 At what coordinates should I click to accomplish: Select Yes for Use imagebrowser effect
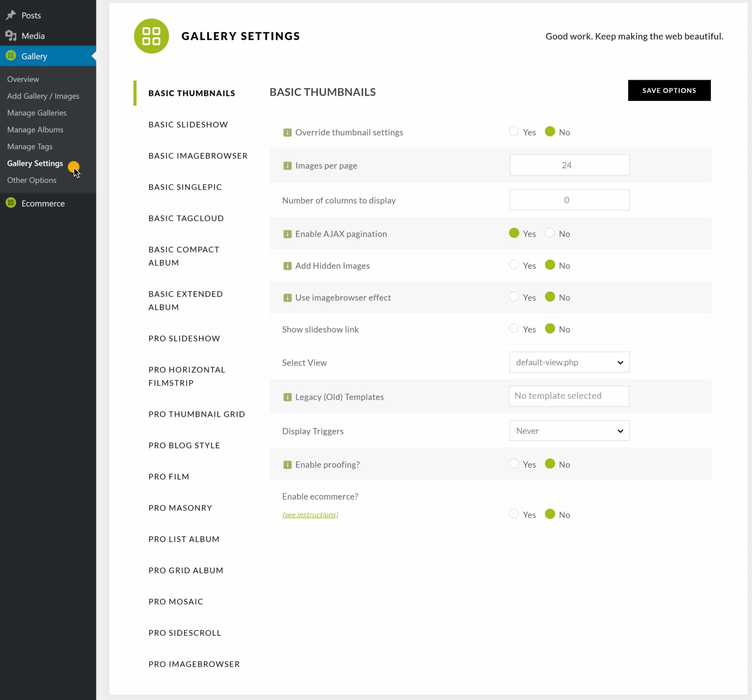pyautogui.click(x=513, y=296)
